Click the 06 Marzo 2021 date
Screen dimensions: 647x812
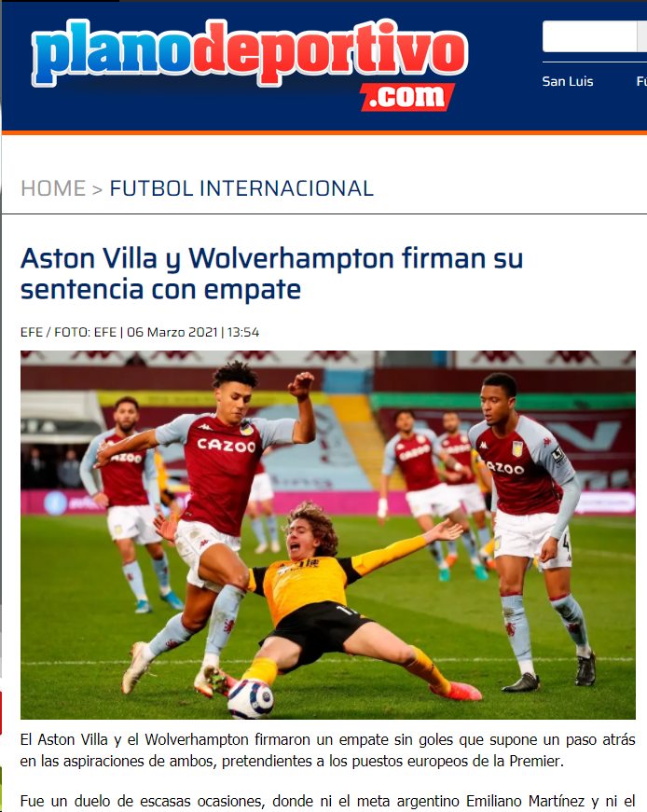172,332
